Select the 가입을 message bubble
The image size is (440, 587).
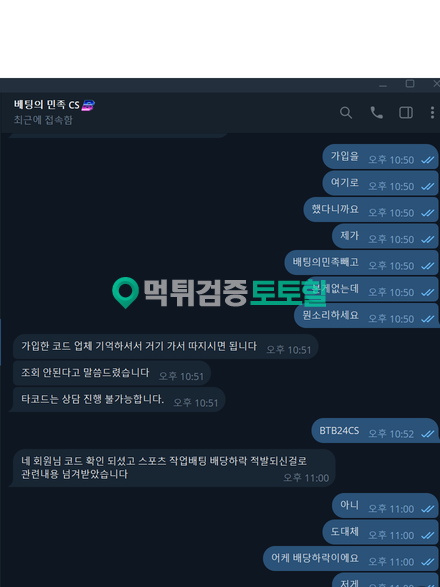[x=380, y=156]
